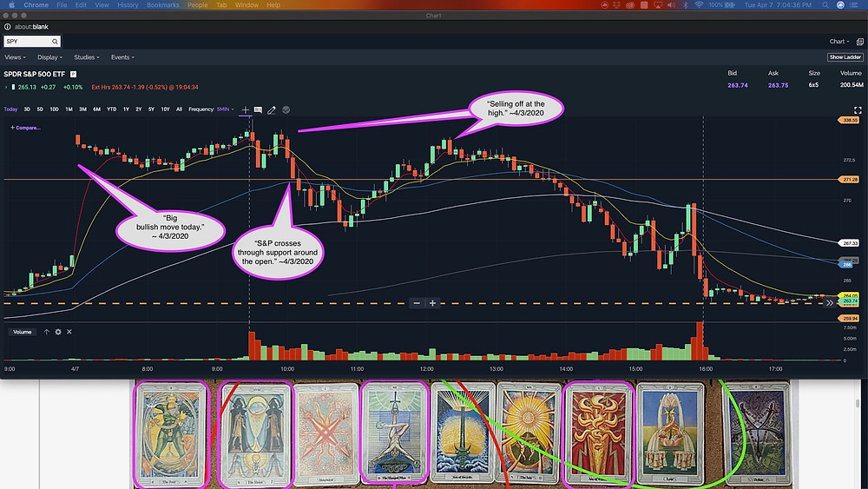
Task: Click the 259.94 price axis label
Action: (x=850, y=319)
